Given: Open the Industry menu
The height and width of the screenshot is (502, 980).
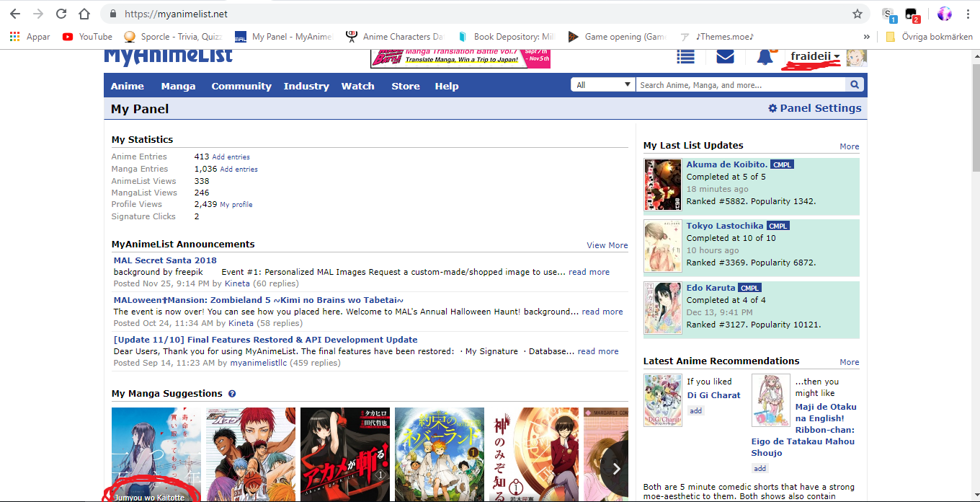Looking at the screenshot, I should tap(306, 86).
